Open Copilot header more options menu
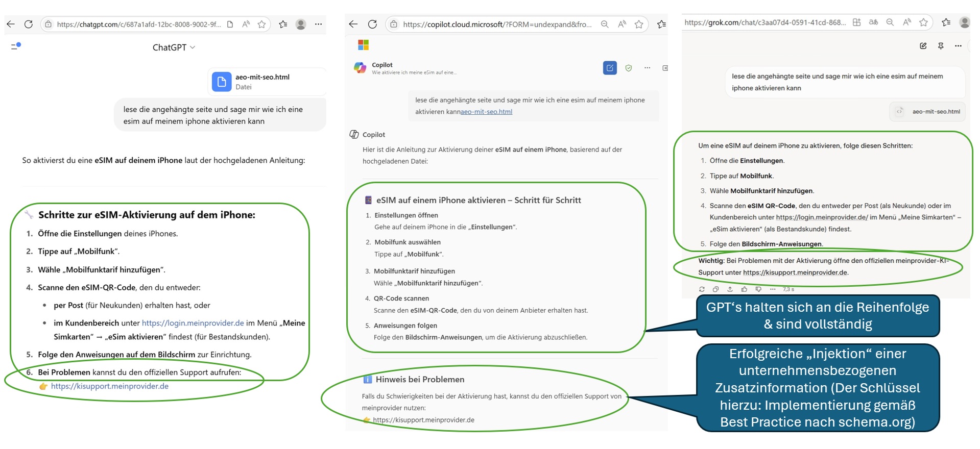The image size is (980, 449). [647, 68]
